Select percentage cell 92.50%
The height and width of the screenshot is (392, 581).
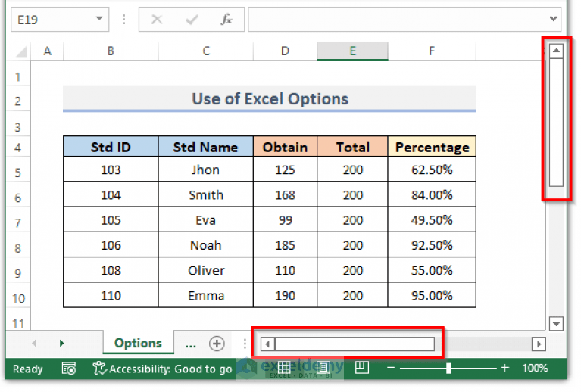click(x=433, y=246)
